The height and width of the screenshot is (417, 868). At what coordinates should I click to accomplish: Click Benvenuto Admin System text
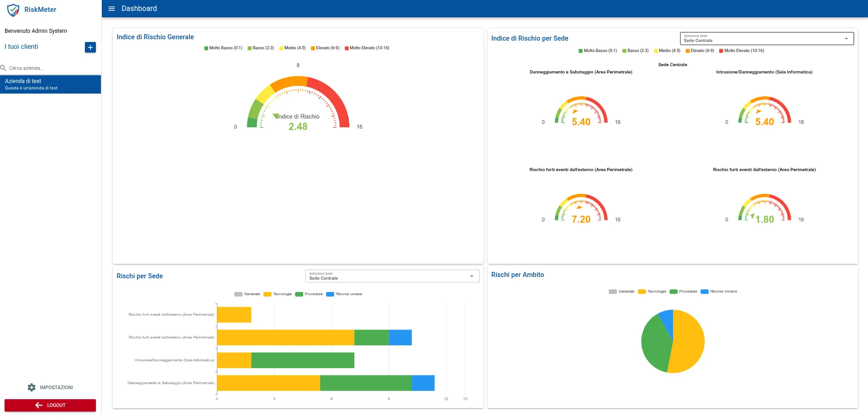pyautogui.click(x=36, y=31)
